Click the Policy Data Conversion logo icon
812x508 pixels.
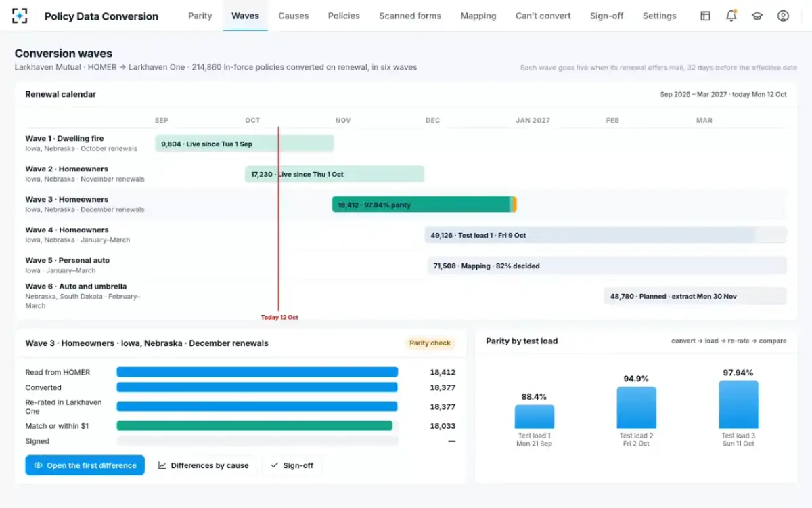pyautogui.click(x=20, y=16)
